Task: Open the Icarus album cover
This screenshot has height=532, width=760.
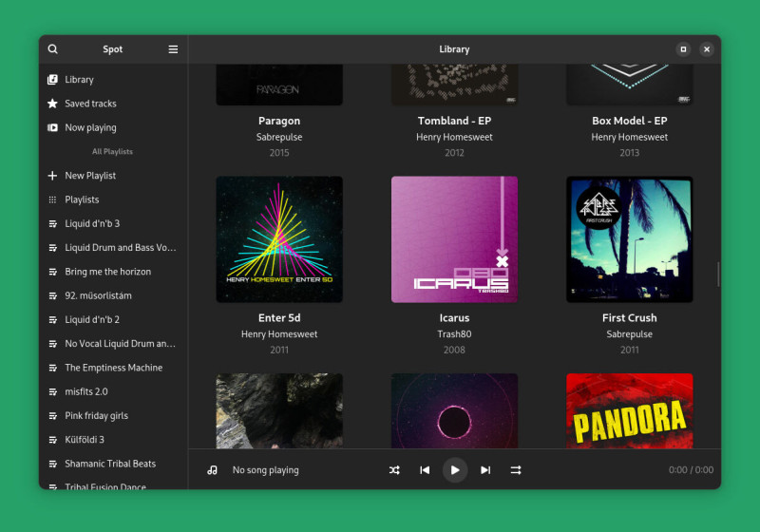Action: click(454, 239)
